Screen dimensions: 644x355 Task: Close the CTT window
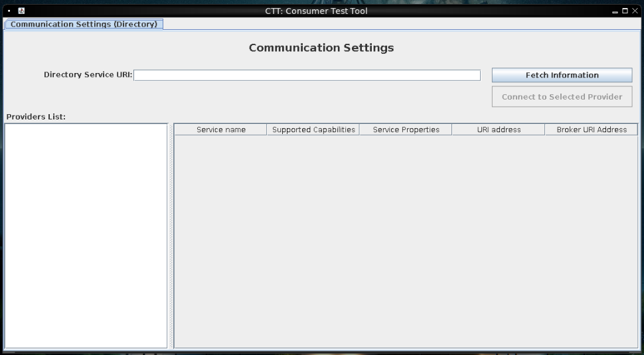pos(635,11)
